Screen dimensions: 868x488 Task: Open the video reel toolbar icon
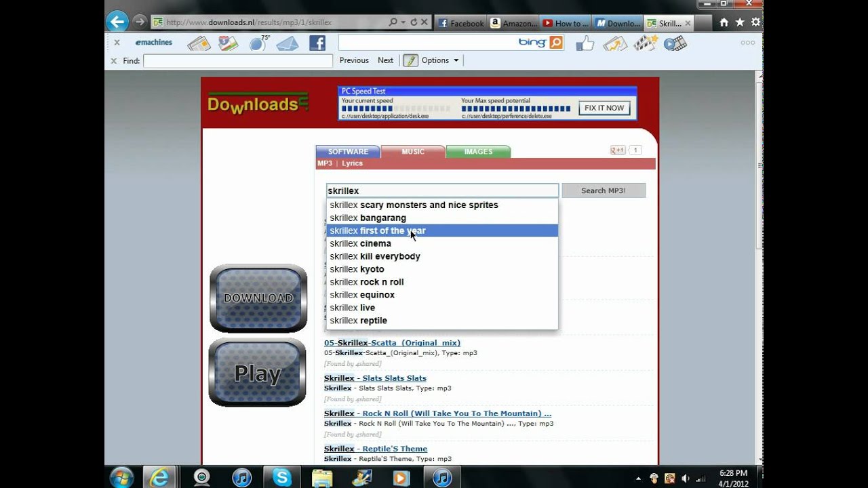click(x=675, y=43)
